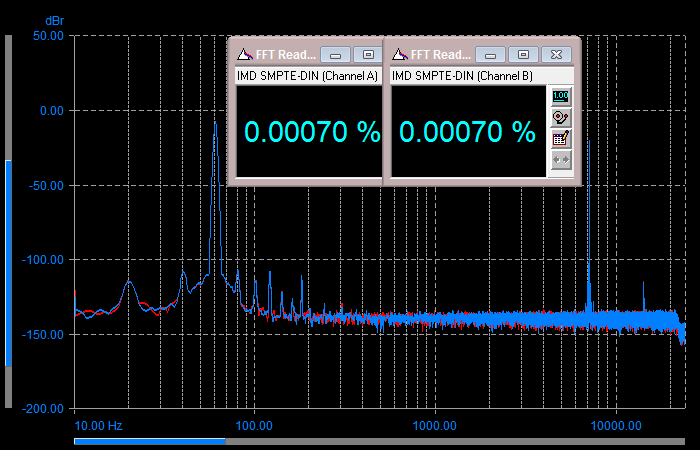Click the IMD SMPTE-DIN (Channel B) label
Image resolution: width=700 pixels, height=450 pixels.
[462, 76]
